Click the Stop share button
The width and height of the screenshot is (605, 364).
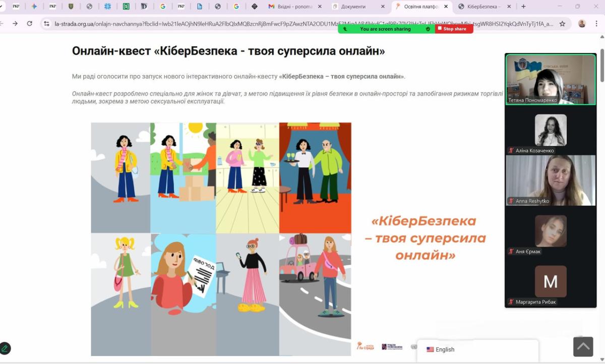coord(454,29)
